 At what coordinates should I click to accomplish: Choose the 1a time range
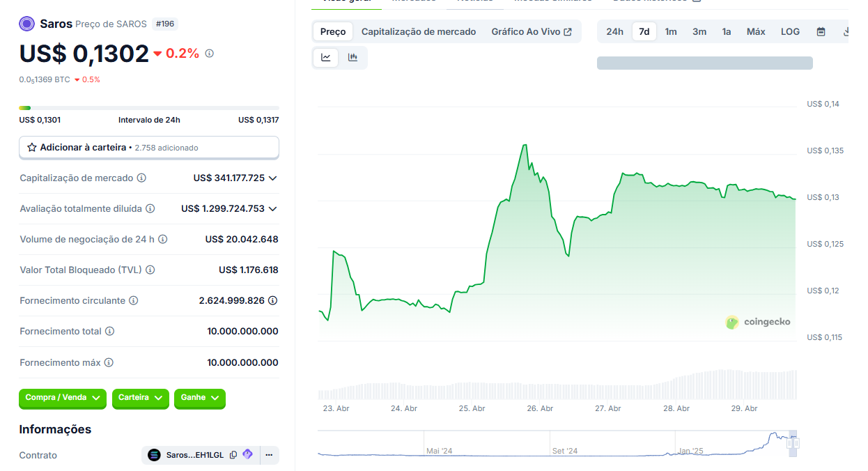point(727,31)
